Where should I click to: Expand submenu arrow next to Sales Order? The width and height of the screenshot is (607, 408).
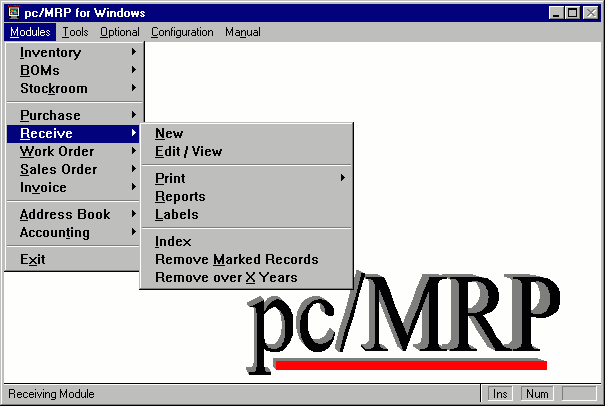(x=134, y=169)
